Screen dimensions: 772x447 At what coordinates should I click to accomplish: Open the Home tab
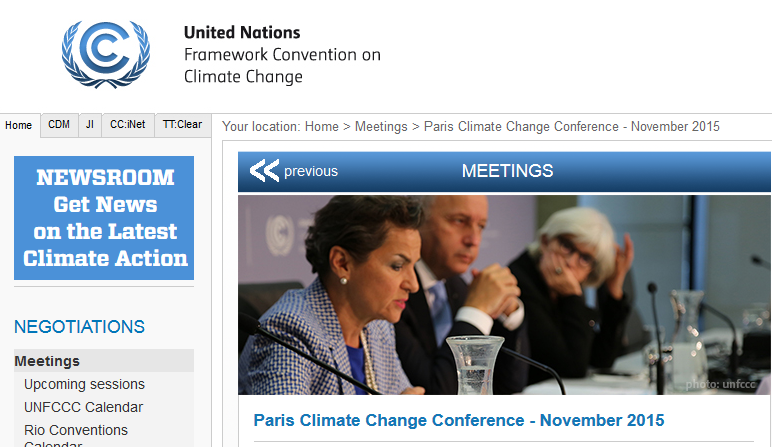tap(19, 126)
